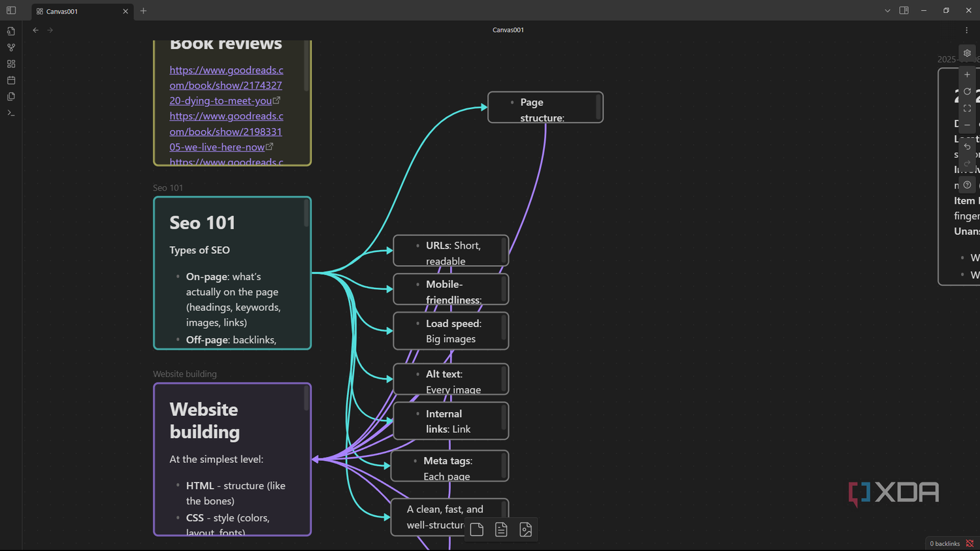This screenshot has width=980, height=551.
Task: Open canvas help icon
Action: 967,185
